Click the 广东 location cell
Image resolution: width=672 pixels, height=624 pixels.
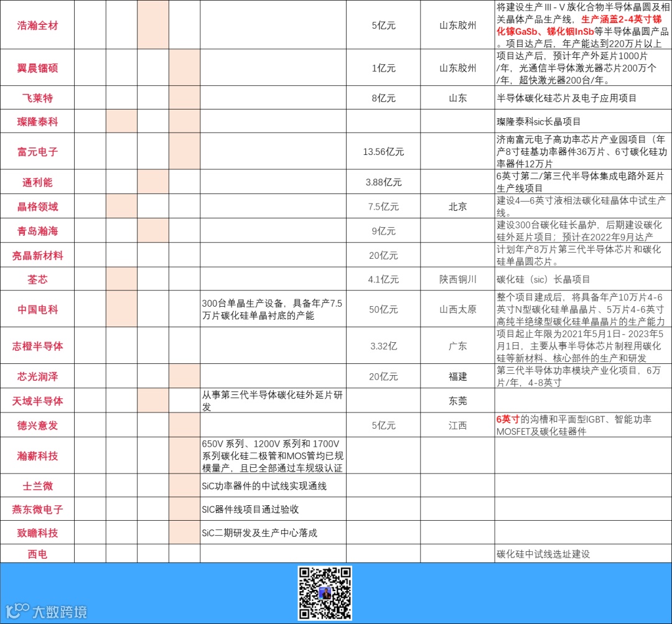(457, 346)
